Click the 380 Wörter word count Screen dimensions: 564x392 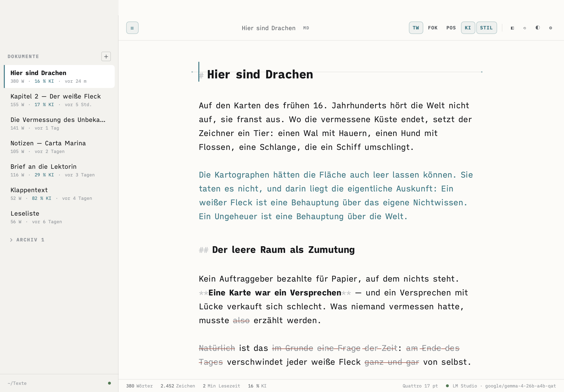coord(139,386)
